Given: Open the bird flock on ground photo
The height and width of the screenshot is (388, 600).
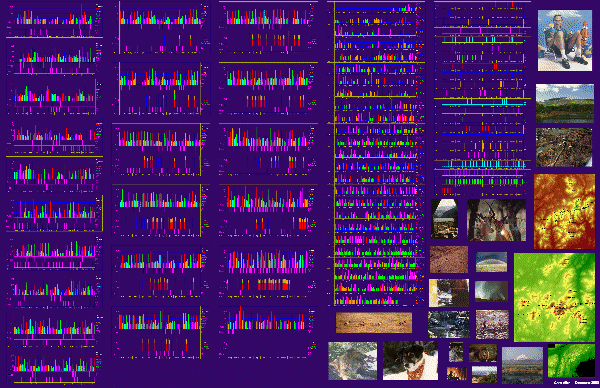Looking at the screenshot, I should [492, 324].
